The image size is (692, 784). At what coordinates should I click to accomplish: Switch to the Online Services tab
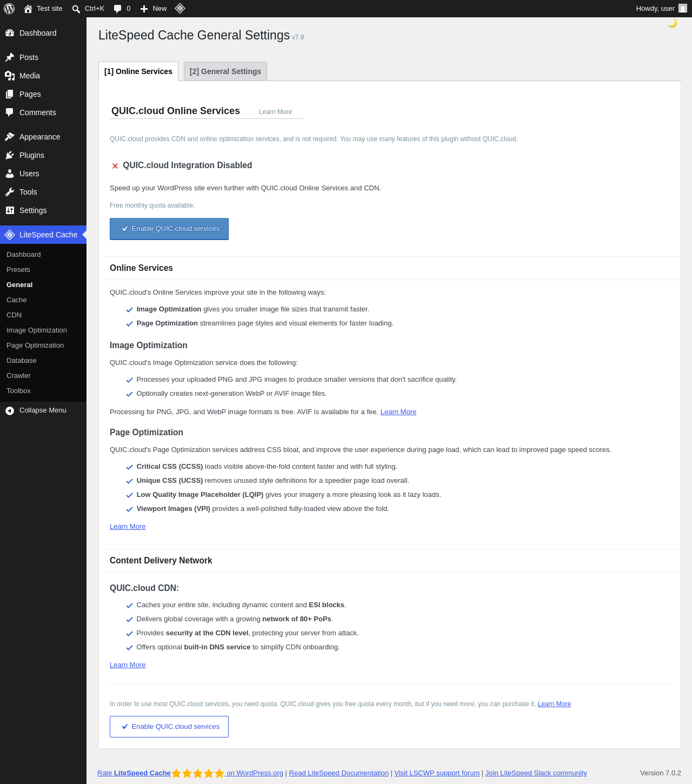click(x=138, y=71)
